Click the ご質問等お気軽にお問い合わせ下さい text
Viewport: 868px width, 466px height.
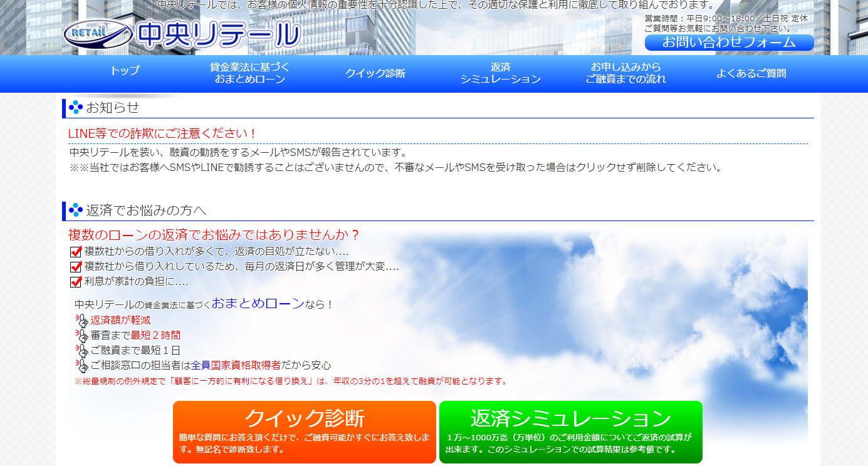[718, 28]
